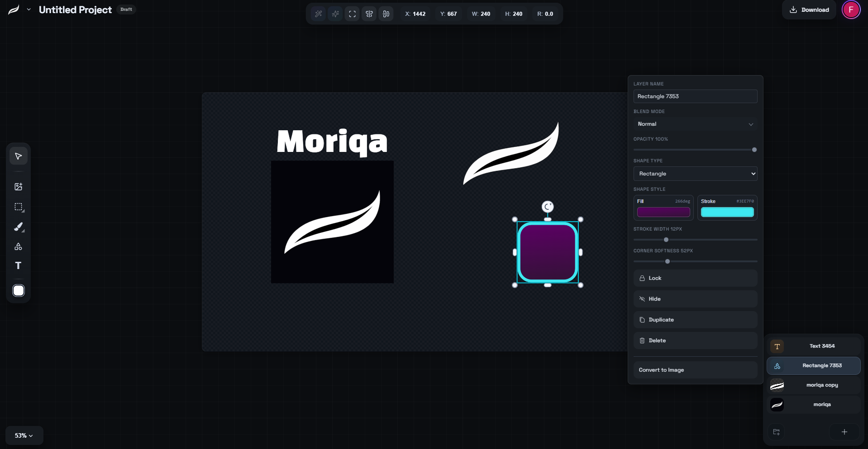Choose Convert to Image
868x449 pixels.
tap(695, 369)
